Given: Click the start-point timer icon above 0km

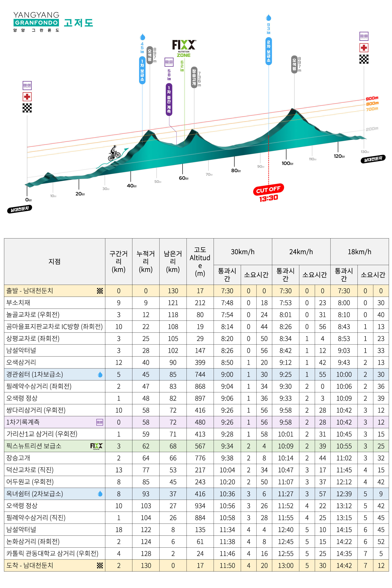Looking at the screenshot, I should tap(27, 85).
